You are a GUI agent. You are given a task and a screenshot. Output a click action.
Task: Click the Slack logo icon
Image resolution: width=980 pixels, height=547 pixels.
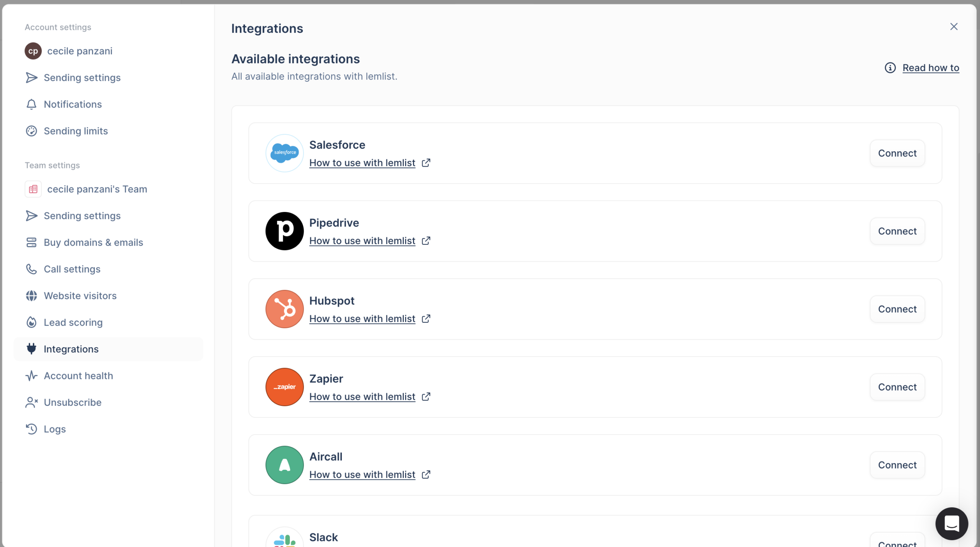point(284,539)
